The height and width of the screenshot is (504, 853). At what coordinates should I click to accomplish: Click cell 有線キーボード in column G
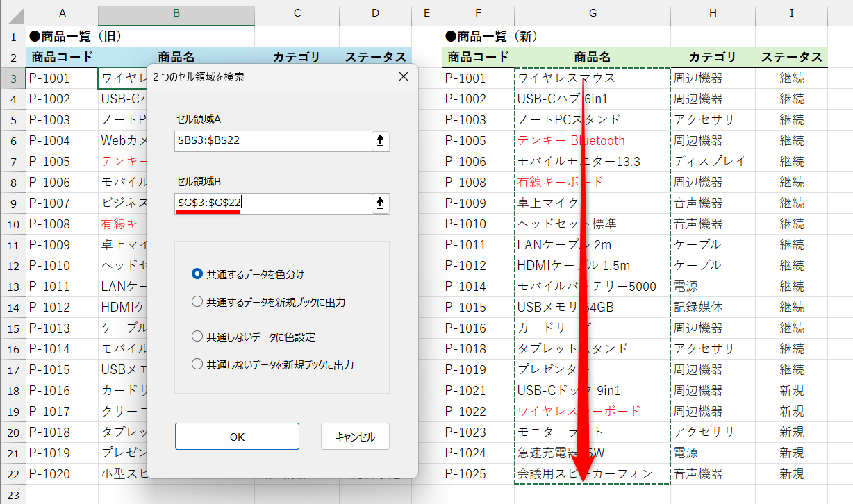click(x=593, y=182)
